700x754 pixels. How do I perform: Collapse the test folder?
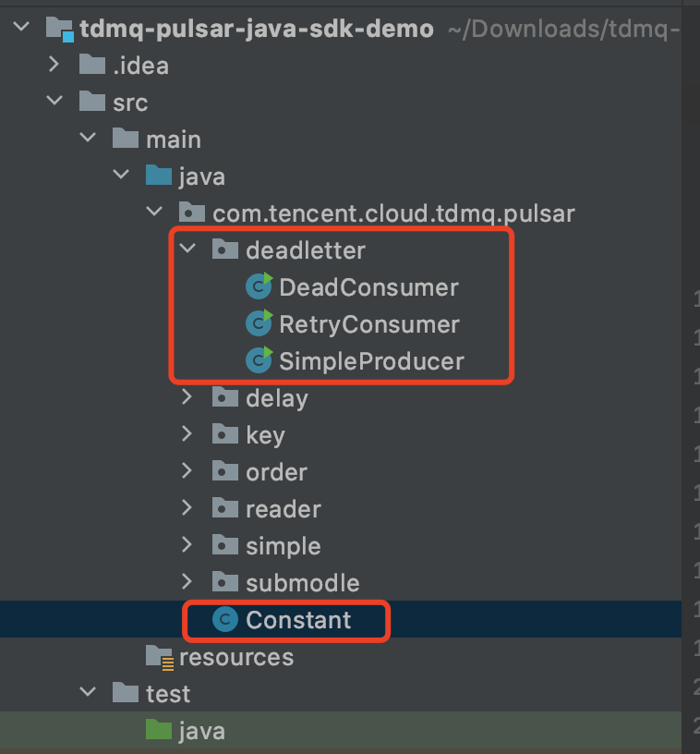point(88,692)
